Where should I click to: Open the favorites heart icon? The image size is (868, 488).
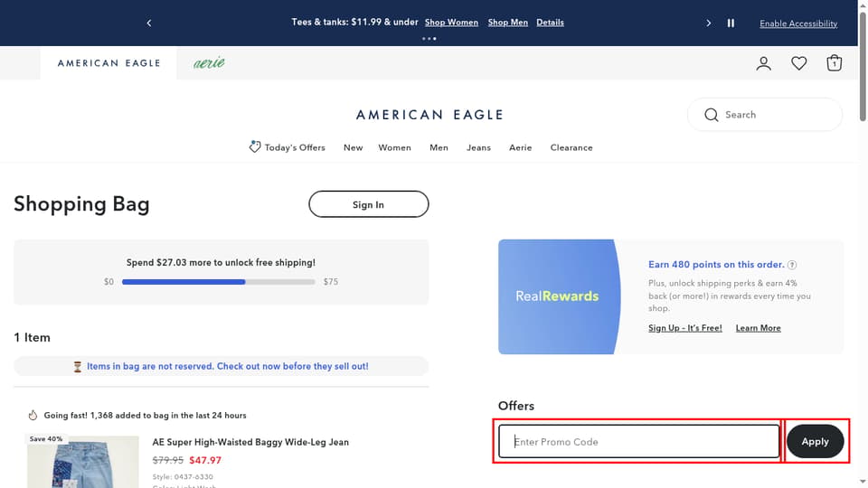tap(798, 63)
